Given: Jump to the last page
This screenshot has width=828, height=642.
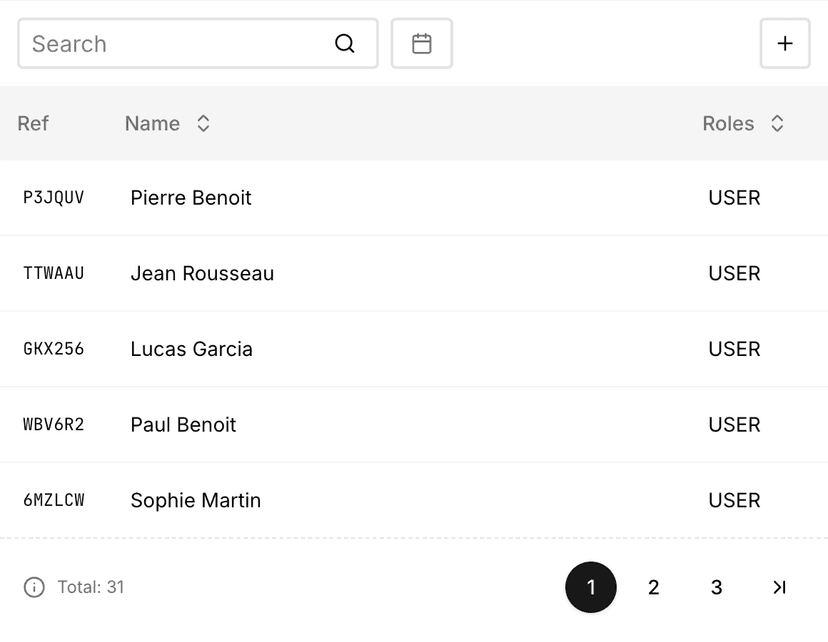Looking at the screenshot, I should coord(779,587).
